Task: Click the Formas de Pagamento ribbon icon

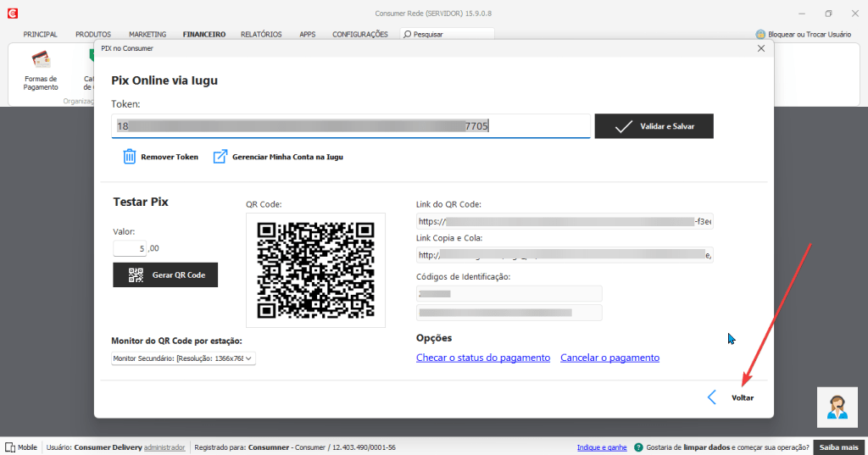Action: (x=41, y=60)
